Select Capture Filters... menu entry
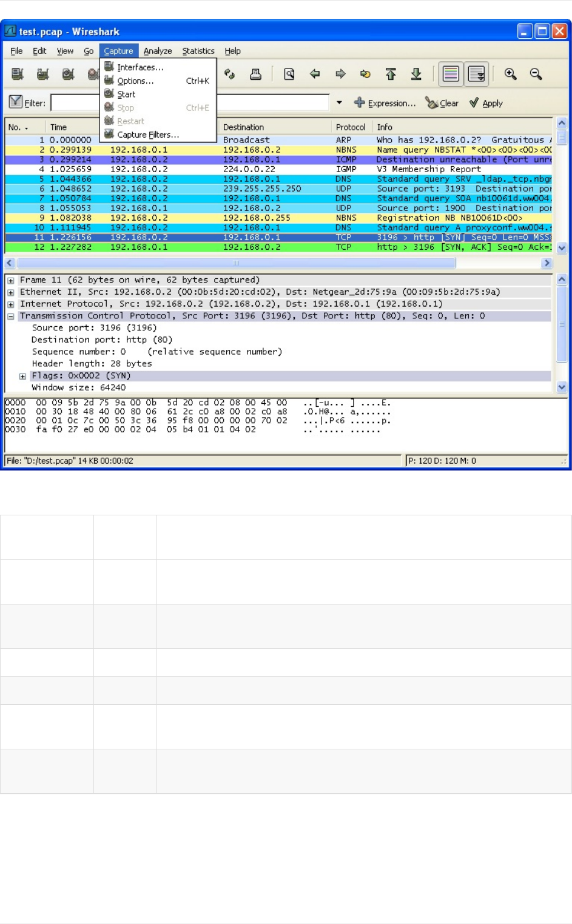Viewport: 572px width, 924px height. point(158,135)
